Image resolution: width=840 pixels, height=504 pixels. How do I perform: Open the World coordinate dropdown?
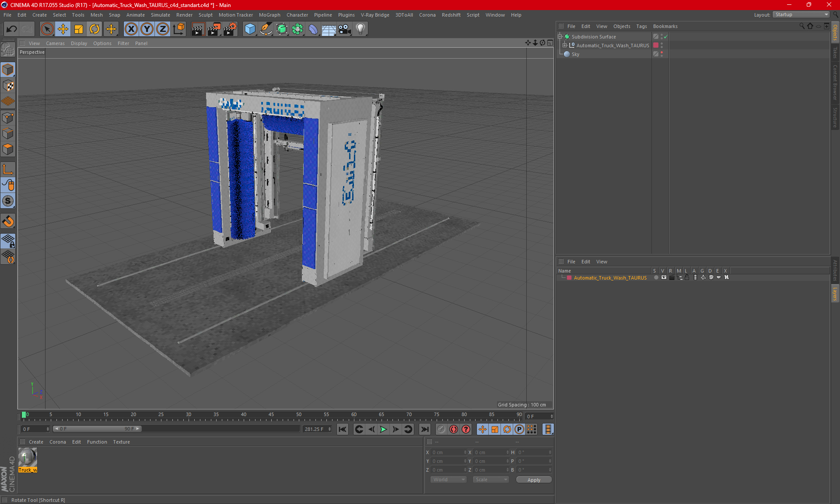click(x=448, y=479)
